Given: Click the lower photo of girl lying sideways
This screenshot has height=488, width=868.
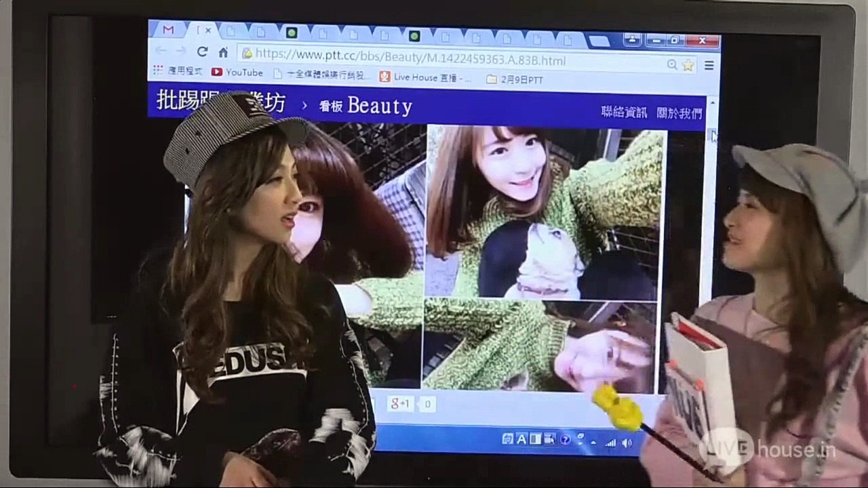Looking at the screenshot, I should pos(540,346).
